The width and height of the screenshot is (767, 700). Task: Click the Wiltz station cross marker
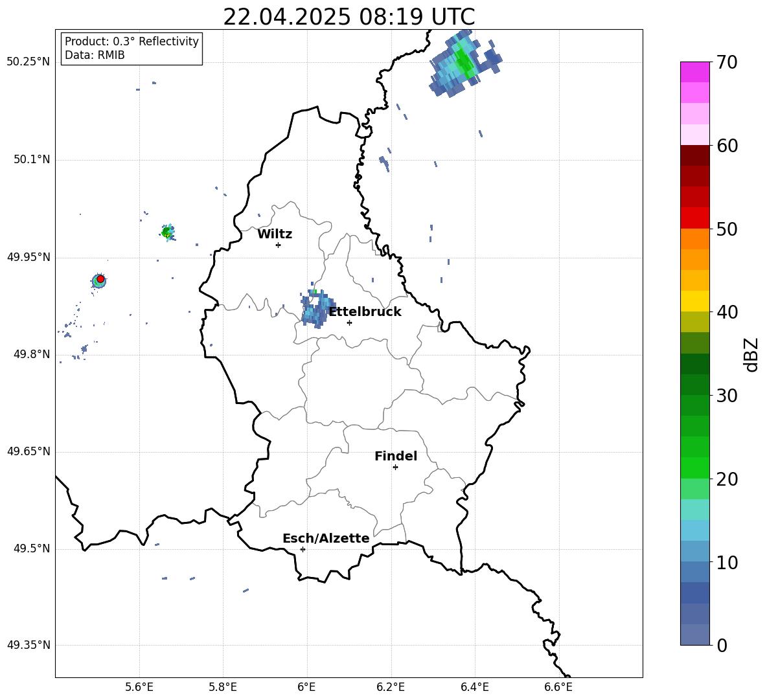point(278,245)
